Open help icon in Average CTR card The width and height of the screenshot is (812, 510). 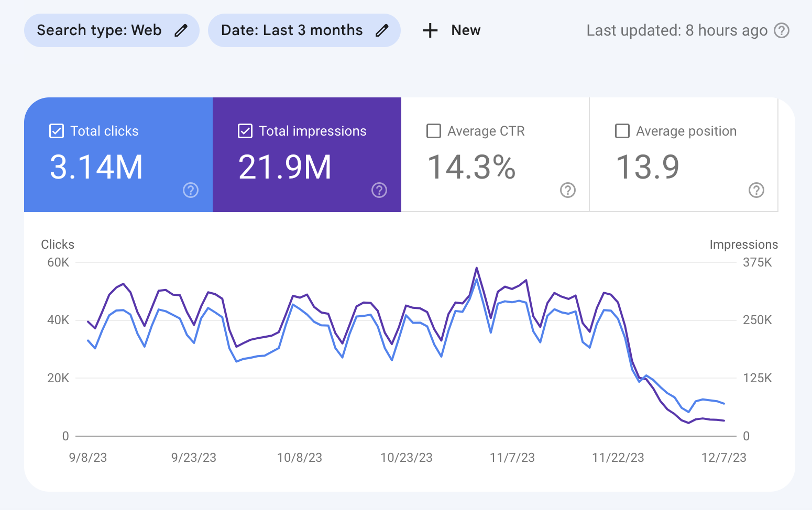pos(568,190)
